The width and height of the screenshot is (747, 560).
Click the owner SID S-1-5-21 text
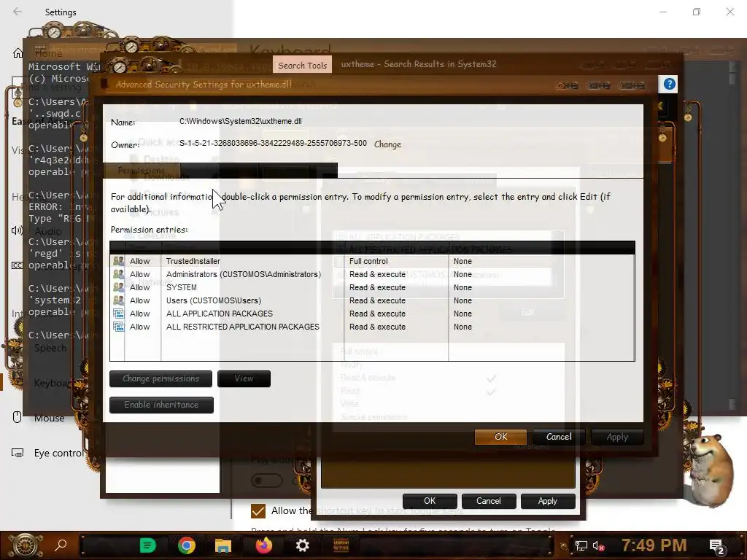click(x=273, y=143)
